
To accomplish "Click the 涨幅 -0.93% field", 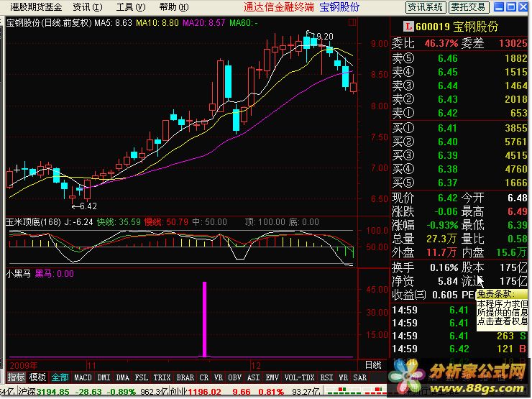I will pyautogui.click(x=425, y=225).
